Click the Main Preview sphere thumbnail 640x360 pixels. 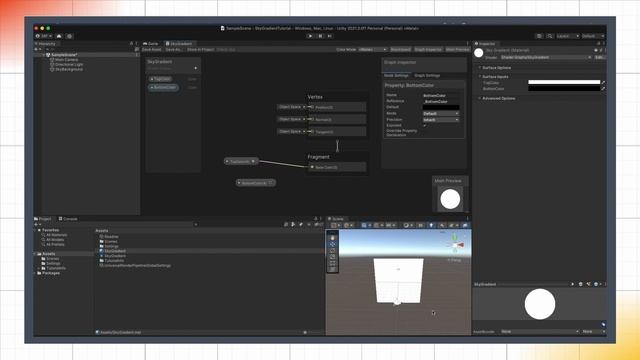point(450,199)
